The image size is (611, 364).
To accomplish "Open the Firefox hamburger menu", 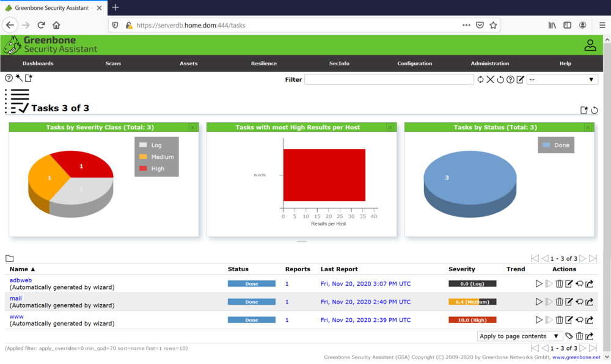I will pyautogui.click(x=602, y=25).
